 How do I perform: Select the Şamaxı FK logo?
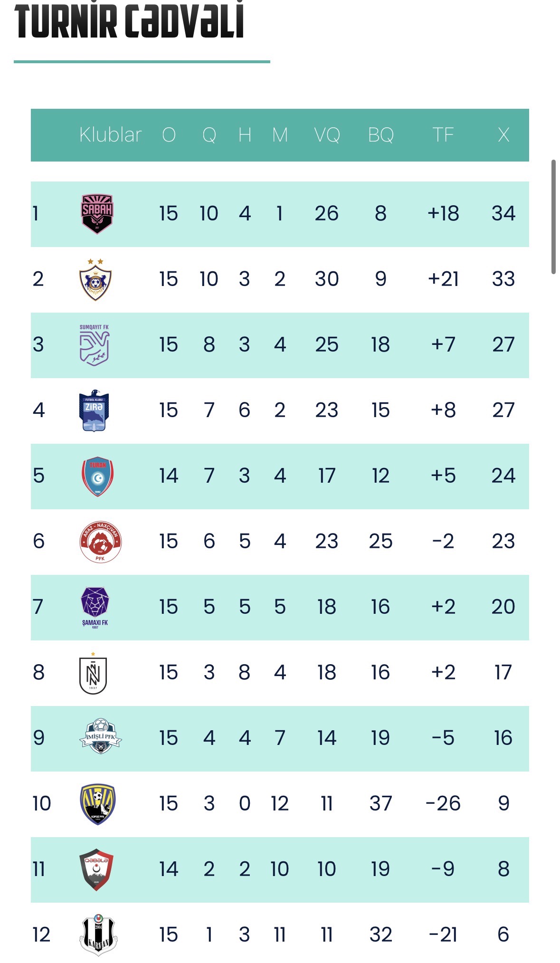[95, 607]
